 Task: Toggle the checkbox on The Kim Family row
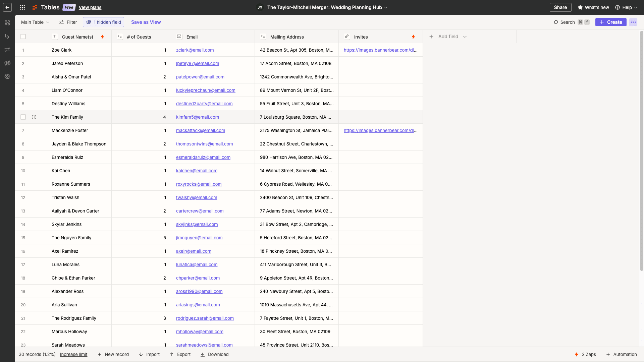point(23,117)
